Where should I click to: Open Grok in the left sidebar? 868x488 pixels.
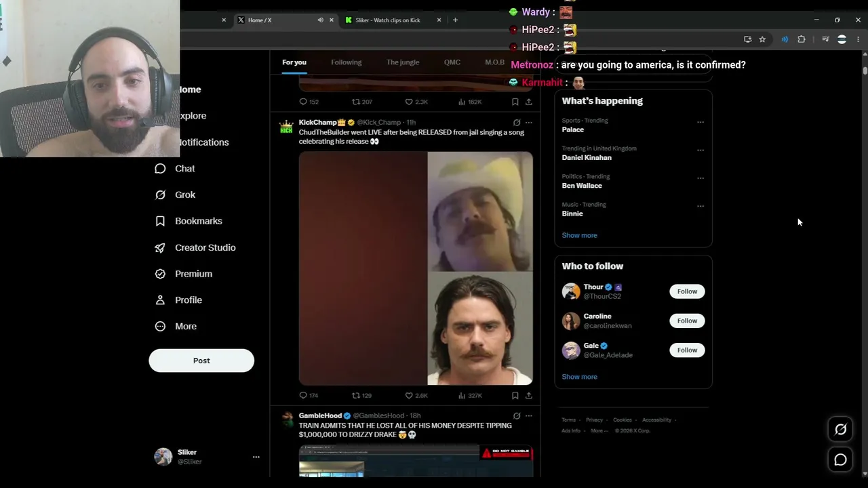(x=175, y=195)
